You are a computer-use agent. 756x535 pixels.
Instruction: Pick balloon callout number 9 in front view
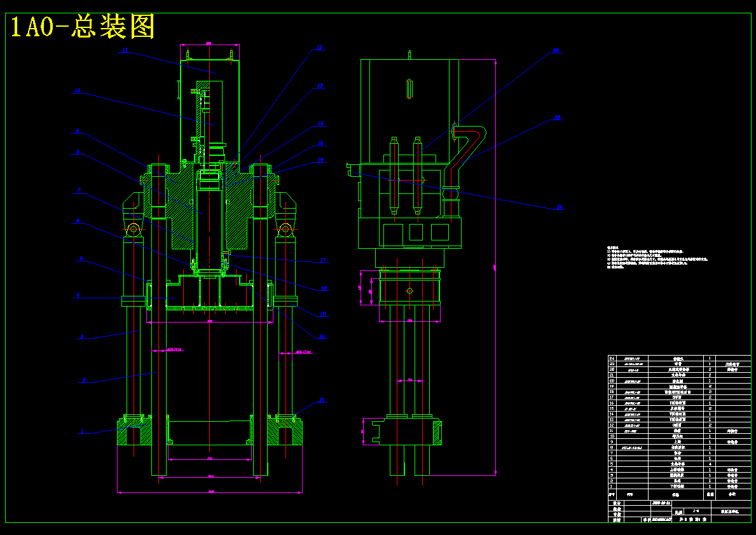pyautogui.click(x=77, y=131)
